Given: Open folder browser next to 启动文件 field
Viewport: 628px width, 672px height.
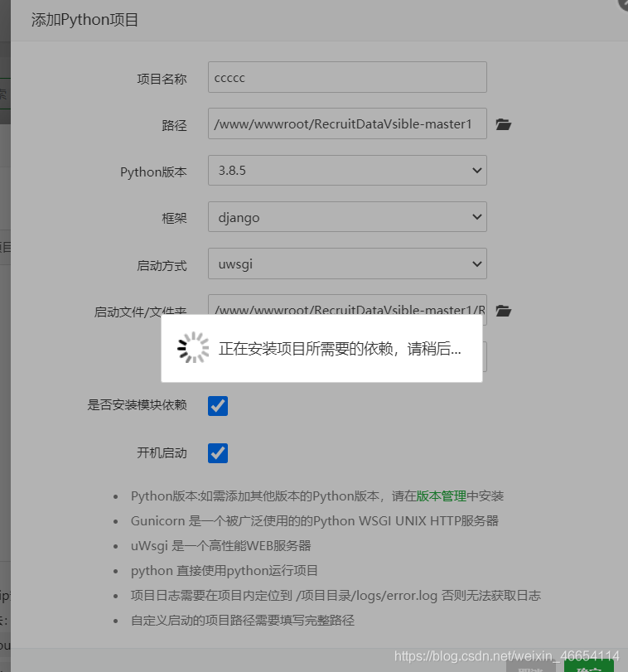Looking at the screenshot, I should 504,311.
